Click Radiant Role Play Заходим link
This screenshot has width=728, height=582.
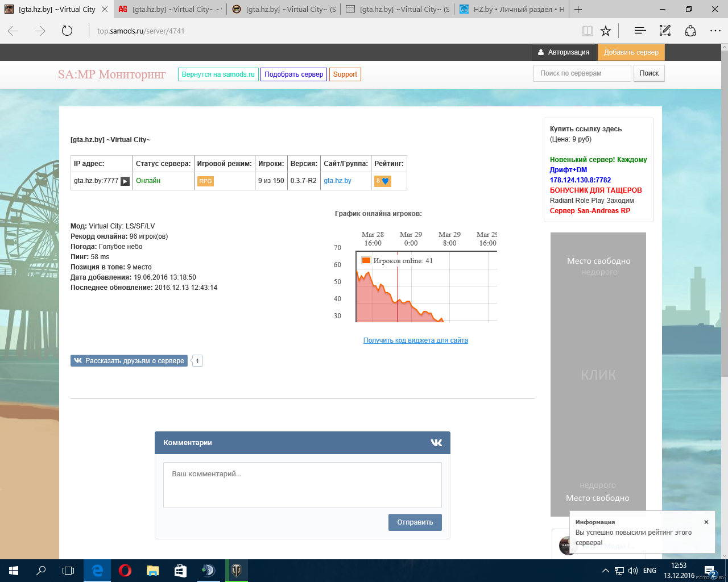(591, 201)
